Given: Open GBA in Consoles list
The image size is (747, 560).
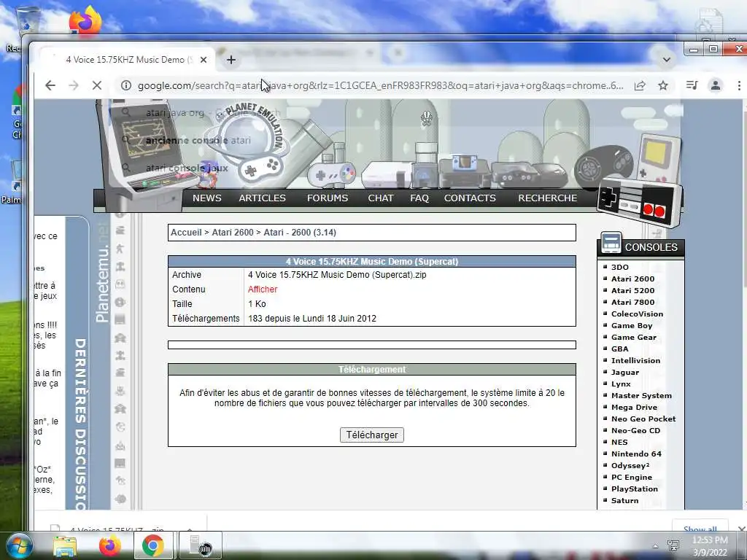Looking at the screenshot, I should 620,349.
